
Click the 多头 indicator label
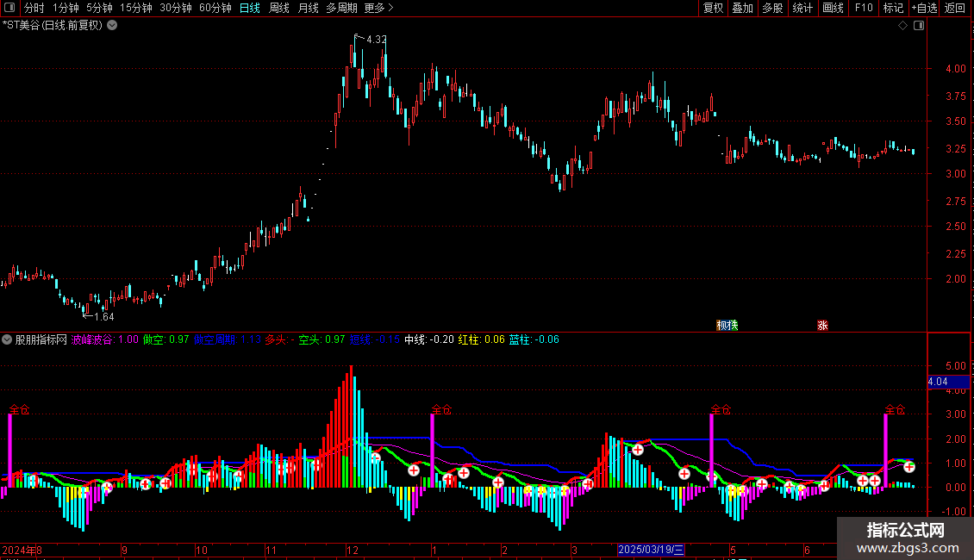click(279, 339)
